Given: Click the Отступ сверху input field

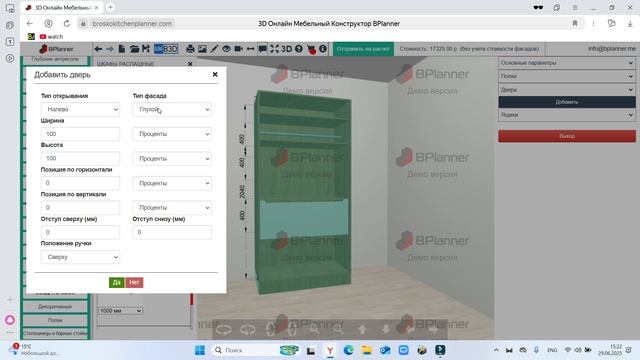Looking at the screenshot, I should pos(80,232).
